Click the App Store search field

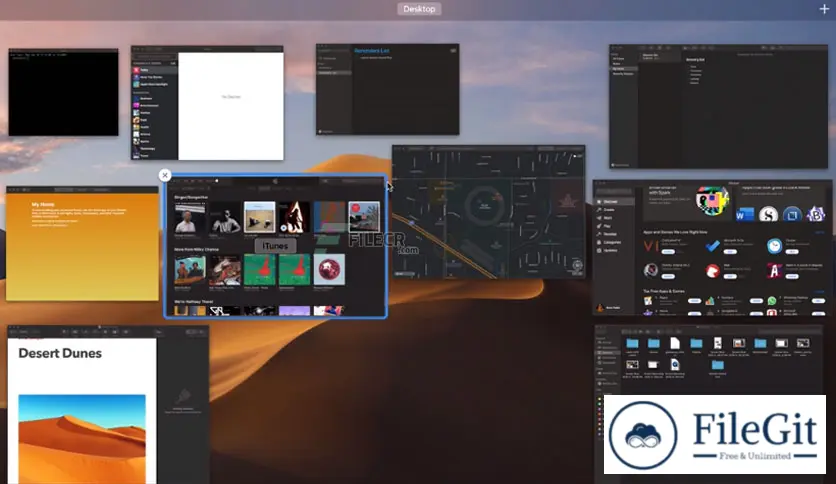(x=615, y=191)
